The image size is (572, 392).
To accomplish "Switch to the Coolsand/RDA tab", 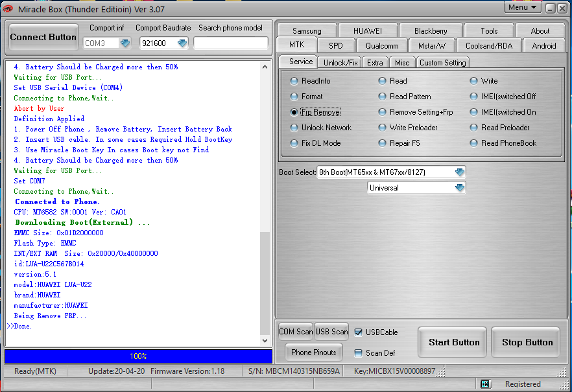I will click(x=489, y=45).
